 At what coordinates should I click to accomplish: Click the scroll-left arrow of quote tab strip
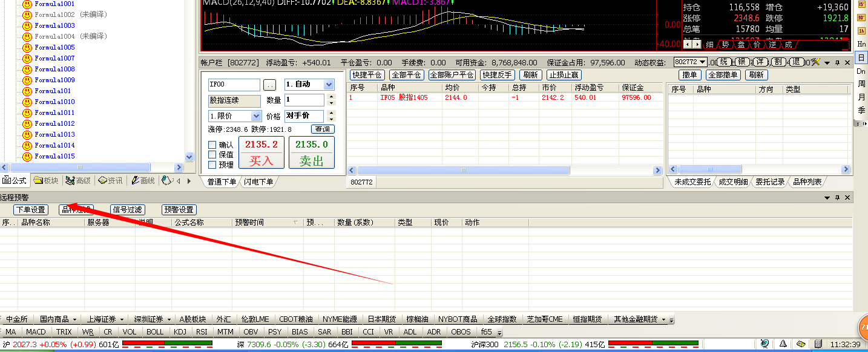[x=687, y=44]
